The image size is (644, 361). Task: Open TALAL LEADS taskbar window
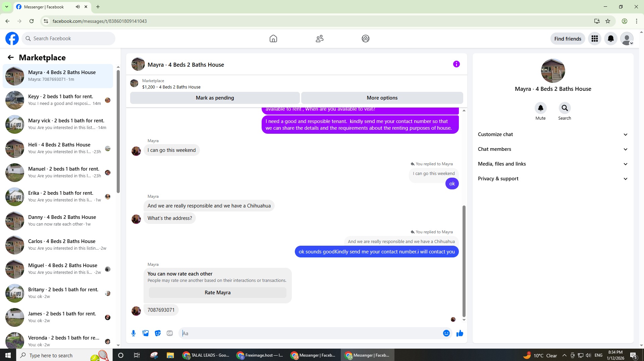point(206,355)
